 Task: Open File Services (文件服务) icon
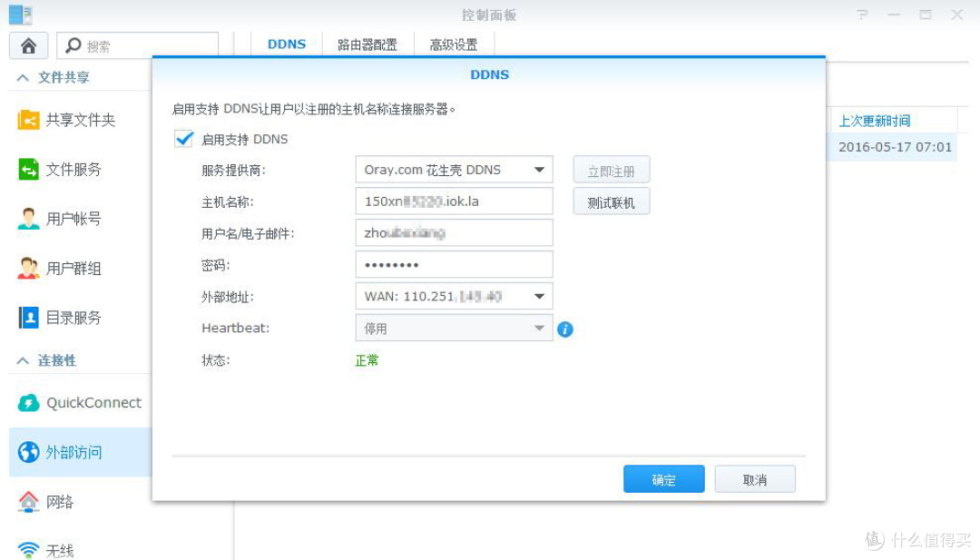point(28,169)
